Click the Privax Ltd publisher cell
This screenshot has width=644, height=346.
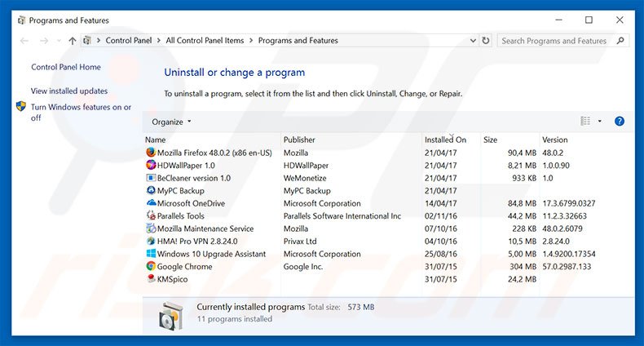300,242
